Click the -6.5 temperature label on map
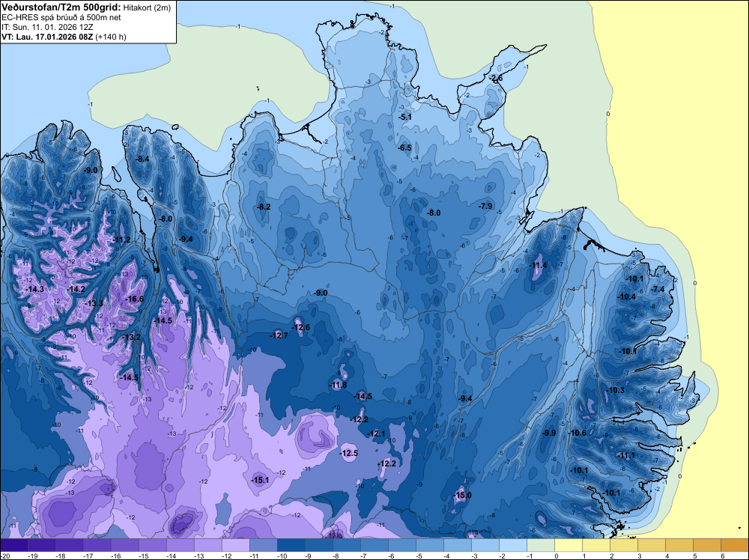The width and height of the screenshot is (749, 560). [405, 148]
